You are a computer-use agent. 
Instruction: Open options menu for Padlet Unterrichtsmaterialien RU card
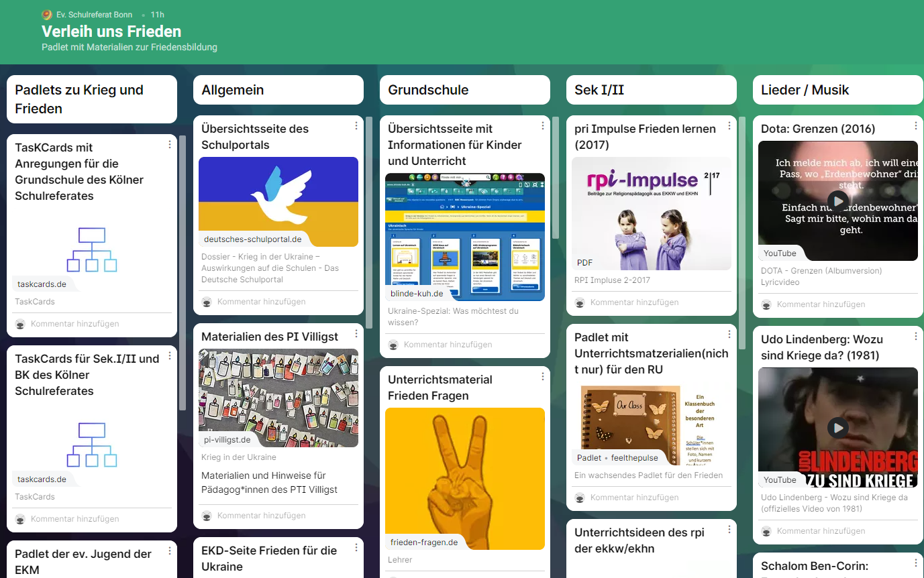729,334
